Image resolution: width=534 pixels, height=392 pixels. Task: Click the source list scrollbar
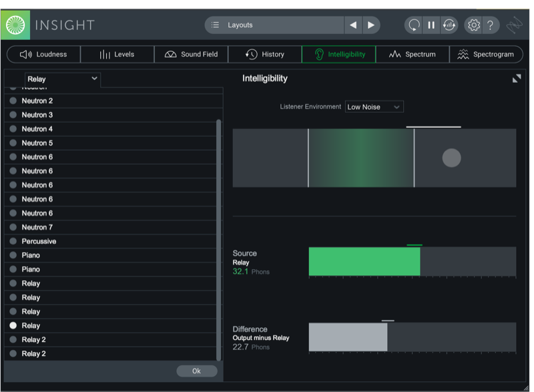pos(219,240)
